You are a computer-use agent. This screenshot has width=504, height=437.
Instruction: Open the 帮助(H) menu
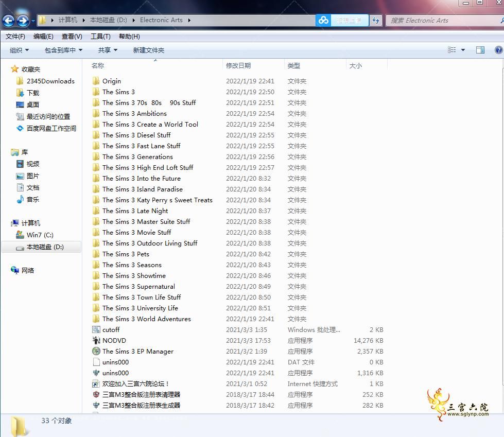[129, 37]
